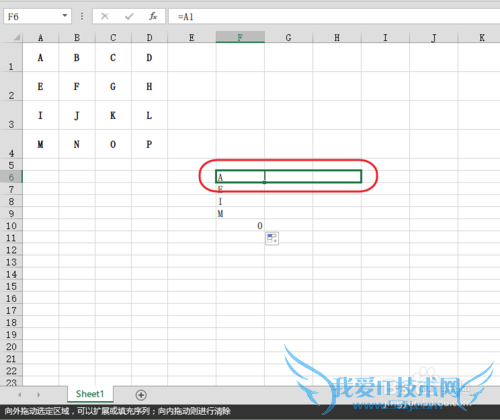Click cell A3 containing letter I
This screenshot has width=500, height=420.
tap(41, 115)
